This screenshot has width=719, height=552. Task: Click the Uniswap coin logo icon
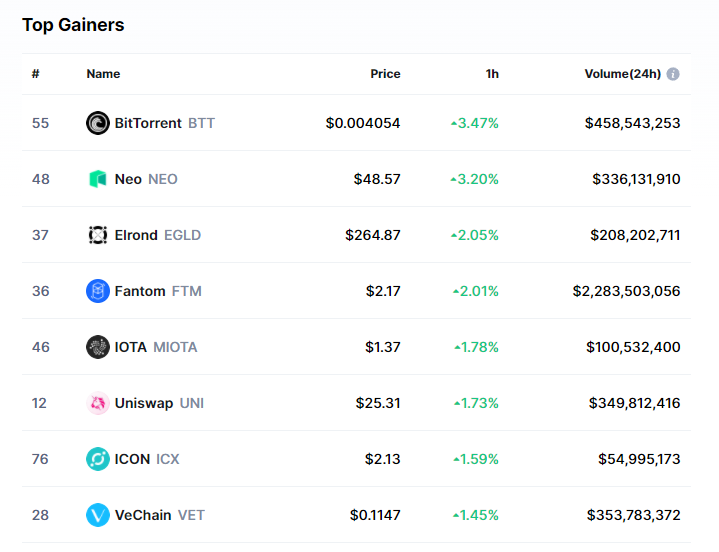(97, 403)
